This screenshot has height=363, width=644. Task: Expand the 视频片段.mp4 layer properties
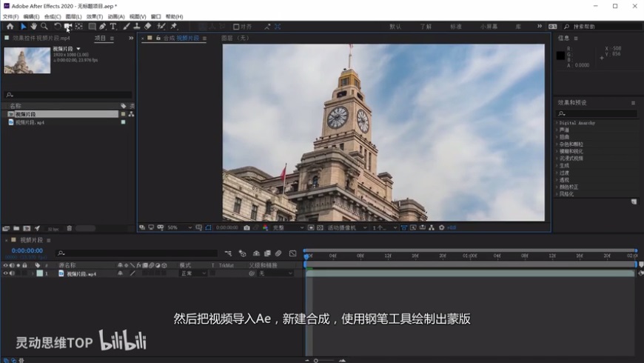[33, 273]
